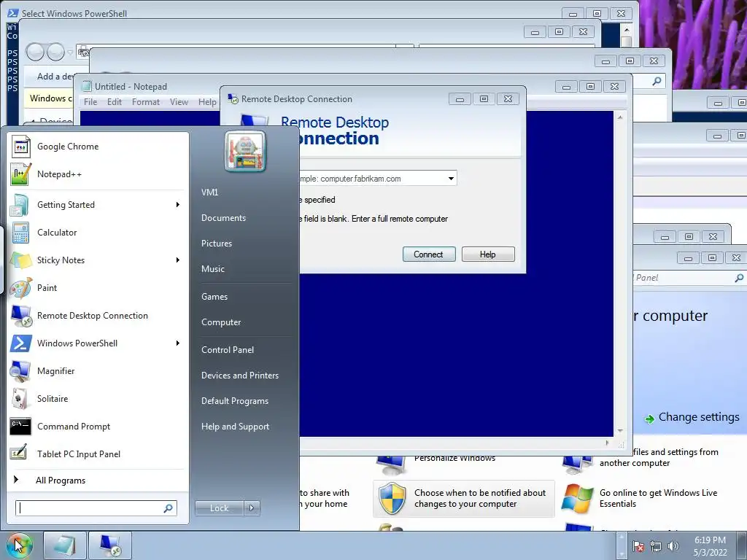Viewport: 747px width, 560px height.
Task: Click the Notepad vertical scrollbar down arrow
Action: click(x=620, y=430)
